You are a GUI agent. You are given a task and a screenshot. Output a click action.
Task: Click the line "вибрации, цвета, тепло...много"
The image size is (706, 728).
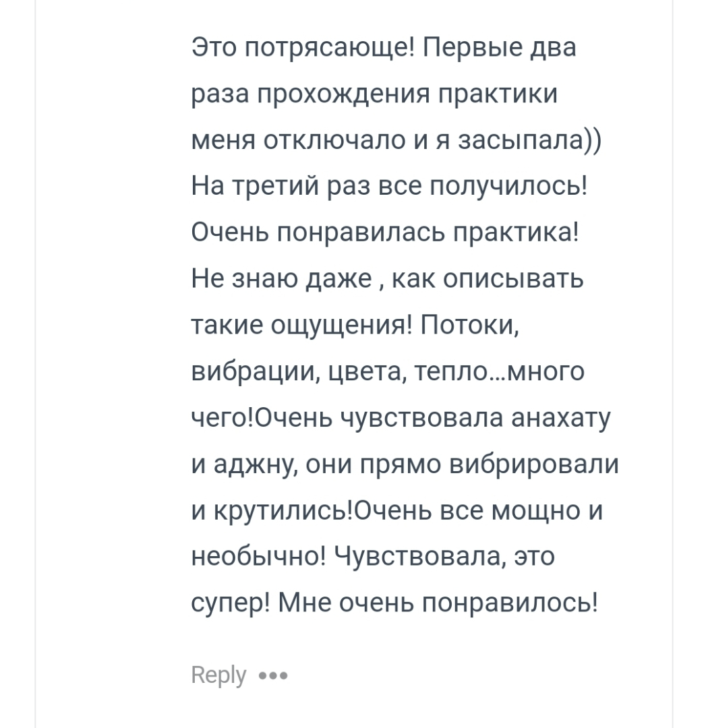coord(388,372)
